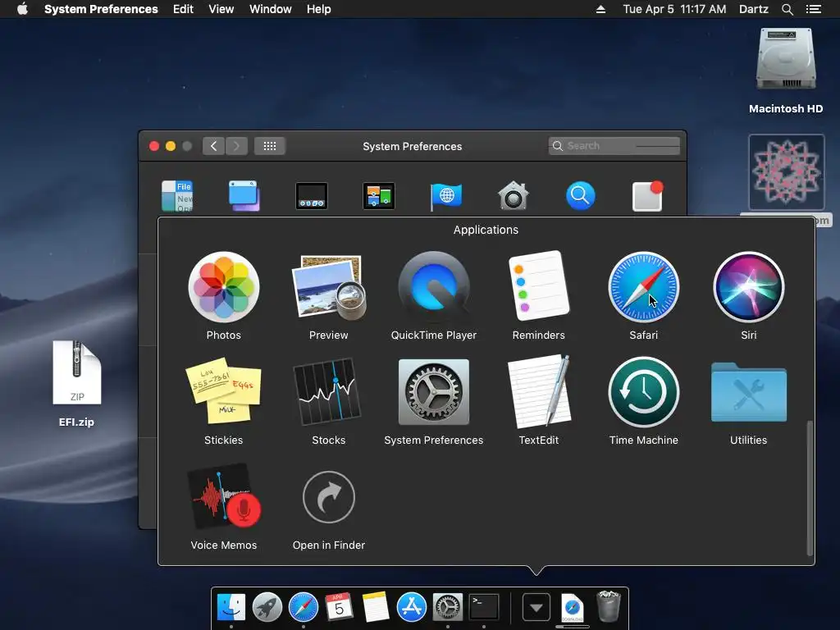
Task: Click the Applications stack scrollbar
Action: click(810, 488)
